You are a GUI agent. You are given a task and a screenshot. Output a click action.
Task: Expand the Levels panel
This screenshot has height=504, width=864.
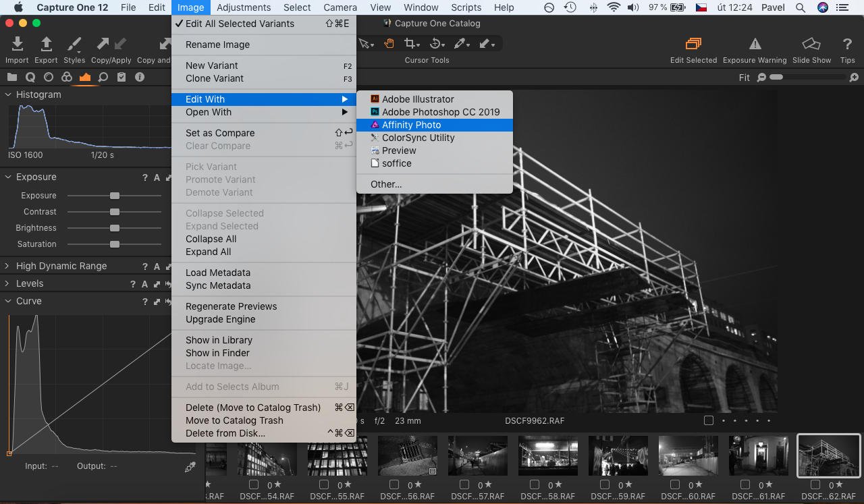click(x=8, y=284)
